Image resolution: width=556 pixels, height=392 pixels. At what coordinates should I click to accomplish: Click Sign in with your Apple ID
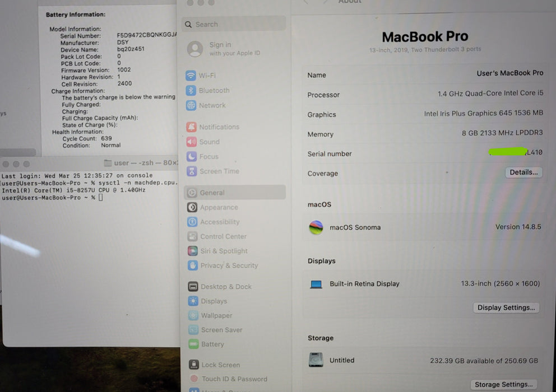pyautogui.click(x=234, y=49)
